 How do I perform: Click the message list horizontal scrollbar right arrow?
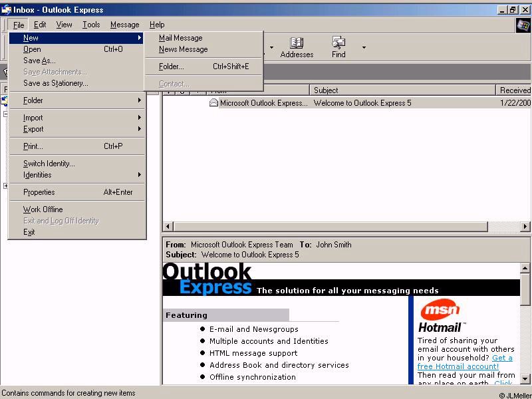point(525,227)
